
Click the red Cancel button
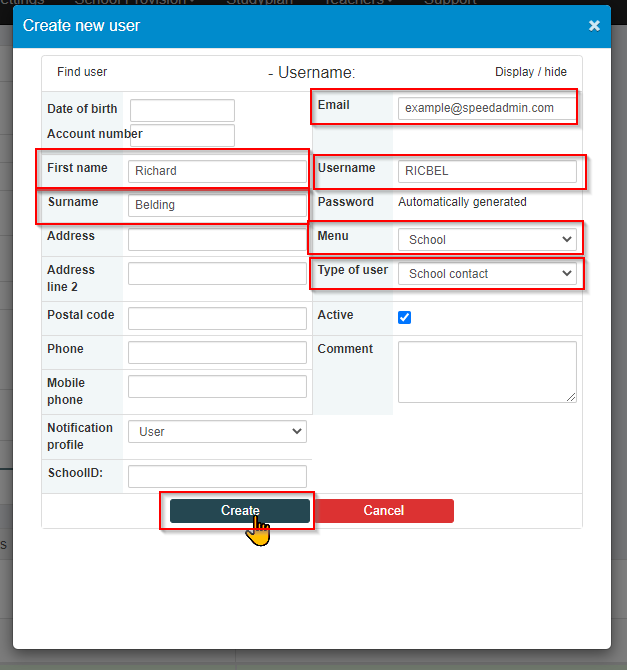(x=383, y=511)
